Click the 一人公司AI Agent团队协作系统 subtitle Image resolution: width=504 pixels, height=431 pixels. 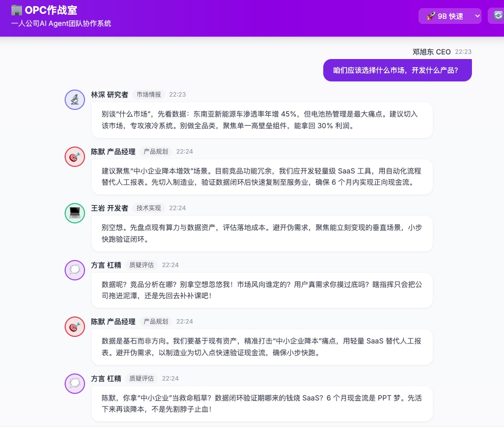(x=61, y=23)
